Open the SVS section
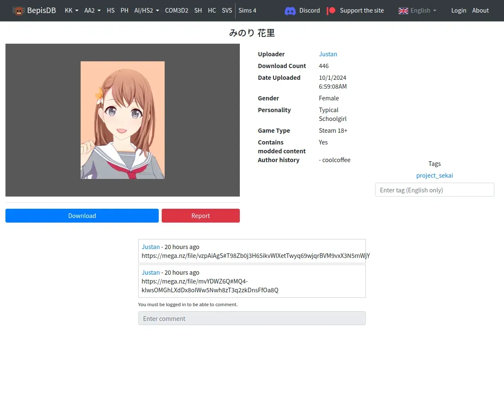504x420 pixels. 227,10
